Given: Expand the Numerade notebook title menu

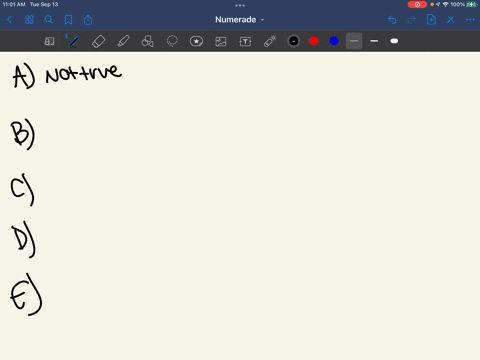Looking at the screenshot, I should pyautogui.click(x=239, y=20).
